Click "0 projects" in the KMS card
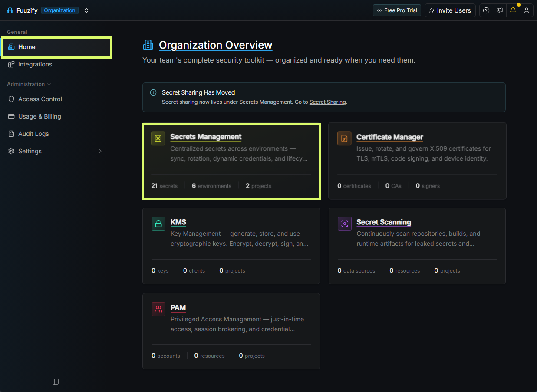Image resolution: width=537 pixels, height=392 pixels. tap(232, 270)
